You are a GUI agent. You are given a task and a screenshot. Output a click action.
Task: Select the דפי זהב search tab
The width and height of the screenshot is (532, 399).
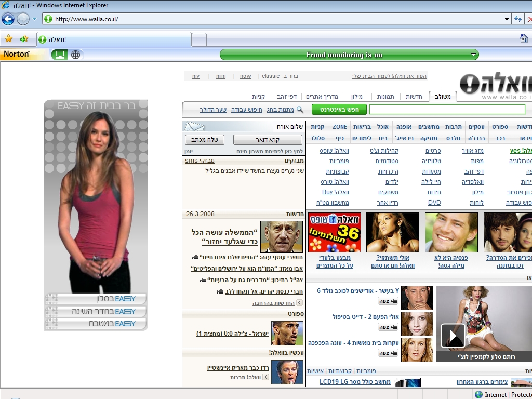click(287, 96)
